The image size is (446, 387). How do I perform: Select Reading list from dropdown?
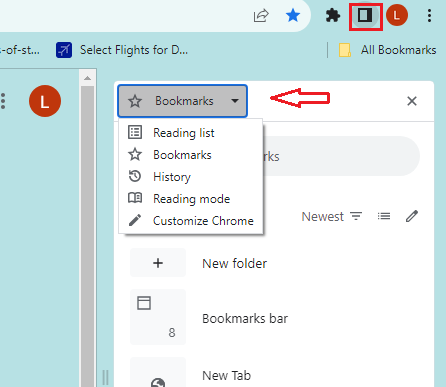click(x=191, y=133)
